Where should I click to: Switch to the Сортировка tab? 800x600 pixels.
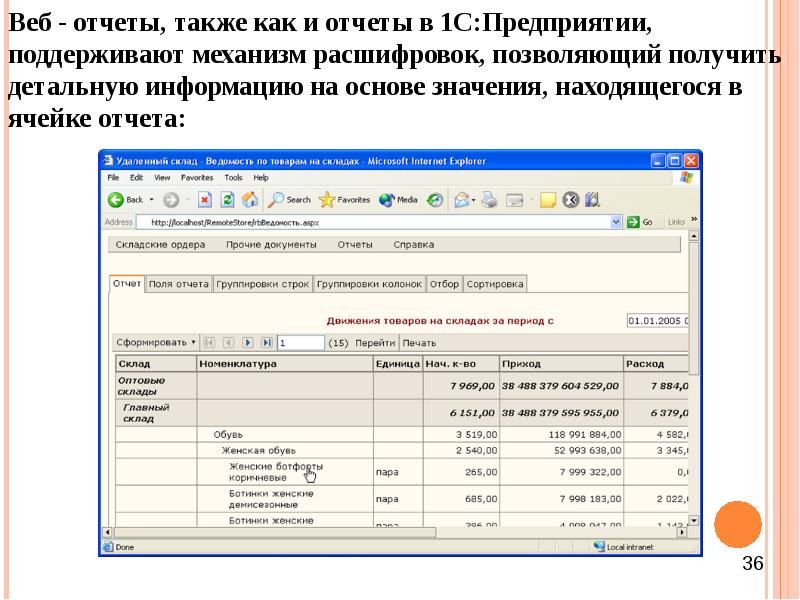click(495, 284)
